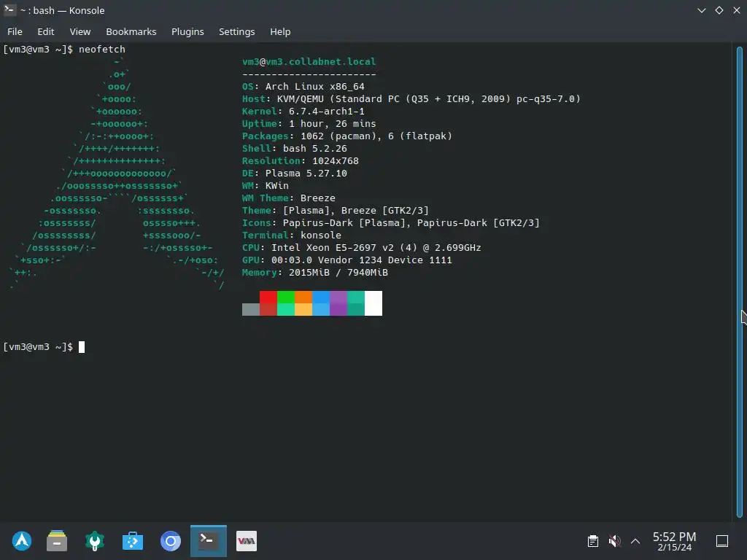Image resolution: width=747 pixels, height=560 pixels.
Task: Click the red color block
Action: point(268,297)
